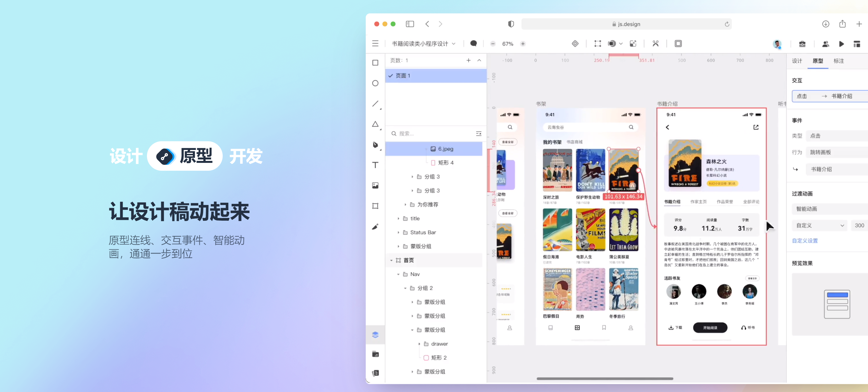Screen dimensions: 868x392
Task: Toggle the browser sidebar icon
Action: pyautogui.click(x=410, y=24)
